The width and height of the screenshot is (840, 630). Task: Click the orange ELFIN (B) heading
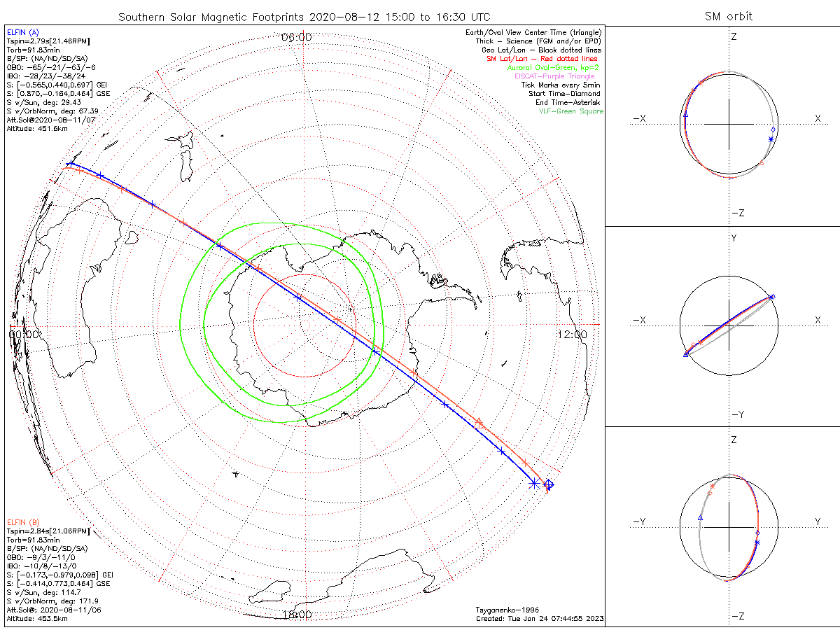tap(22, 522)
